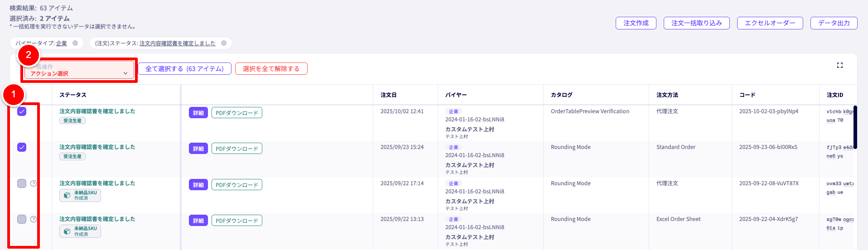Click the chevron arrow in アクション選択
The image size is (868, 250).
pyautogui.click(x=125, y=73)
